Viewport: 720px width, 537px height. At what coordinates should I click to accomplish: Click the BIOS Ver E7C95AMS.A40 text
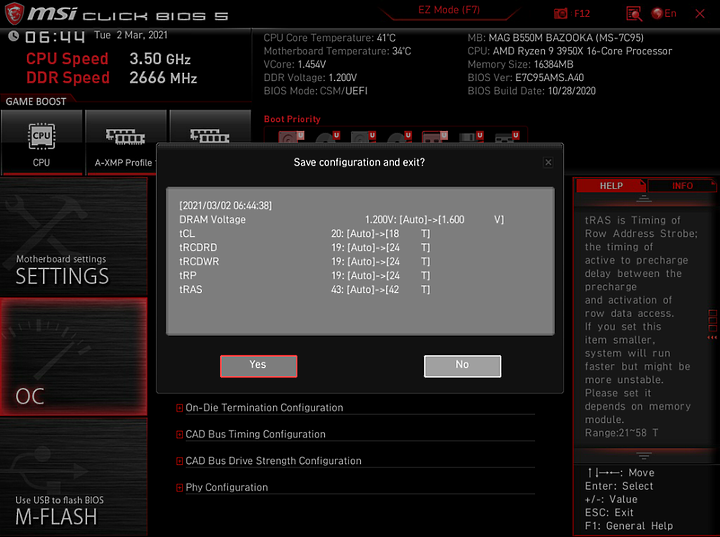point(526,78)
